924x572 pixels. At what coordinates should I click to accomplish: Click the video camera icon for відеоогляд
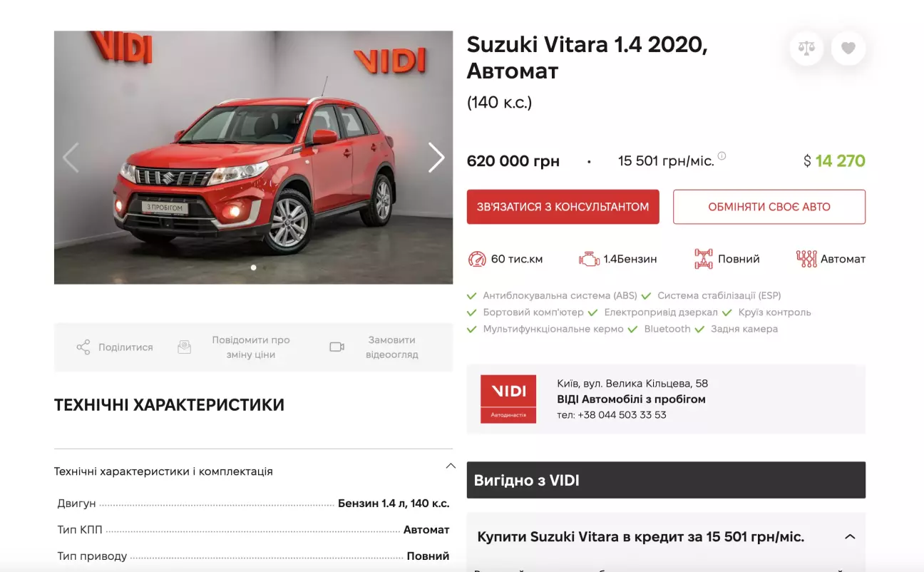point(337,347)
